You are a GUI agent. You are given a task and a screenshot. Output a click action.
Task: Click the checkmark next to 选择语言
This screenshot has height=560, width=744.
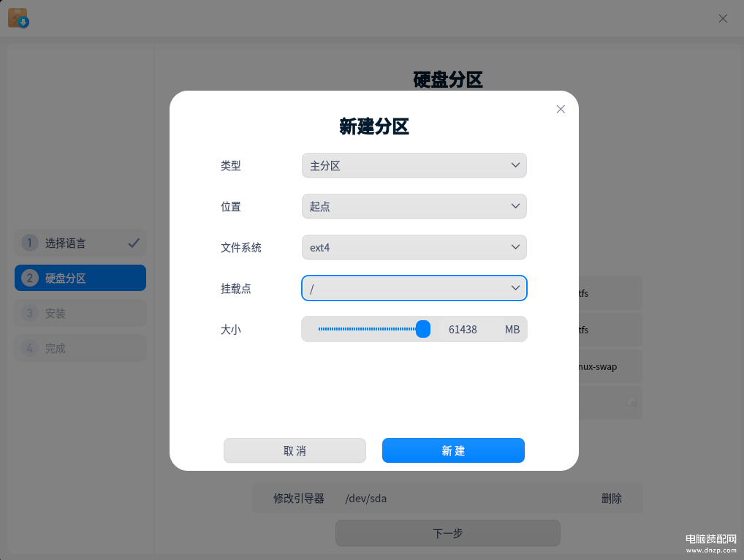tap(134, 243)
